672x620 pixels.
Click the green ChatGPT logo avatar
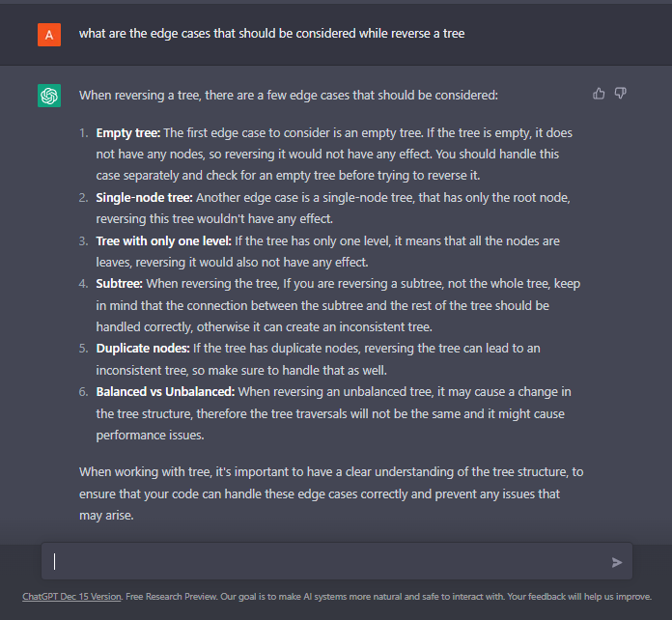(x=49, y=96)
